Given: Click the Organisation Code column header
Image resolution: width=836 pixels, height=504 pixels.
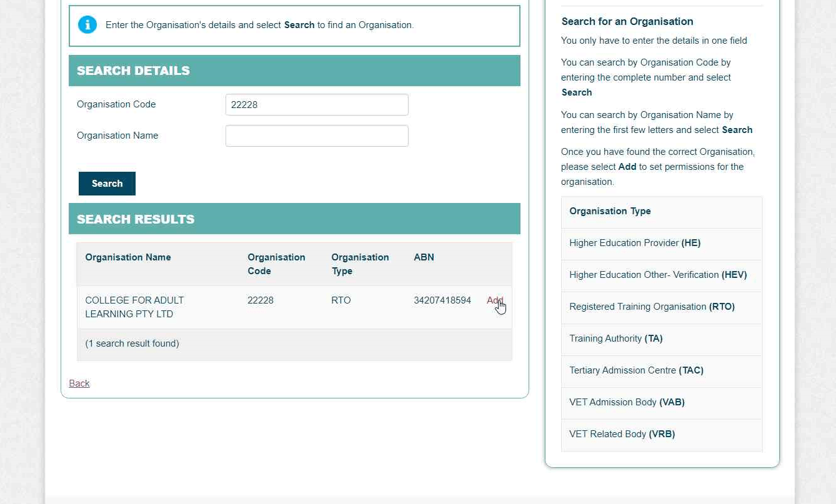Looking at the screenshot, I should click(276, 264).
